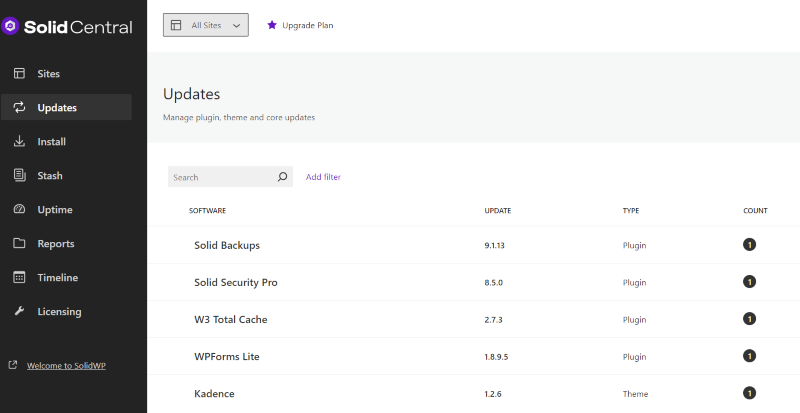This screenshot has width=800, height=413.
Task: Open the Install menu item
Action: point(66,141)
